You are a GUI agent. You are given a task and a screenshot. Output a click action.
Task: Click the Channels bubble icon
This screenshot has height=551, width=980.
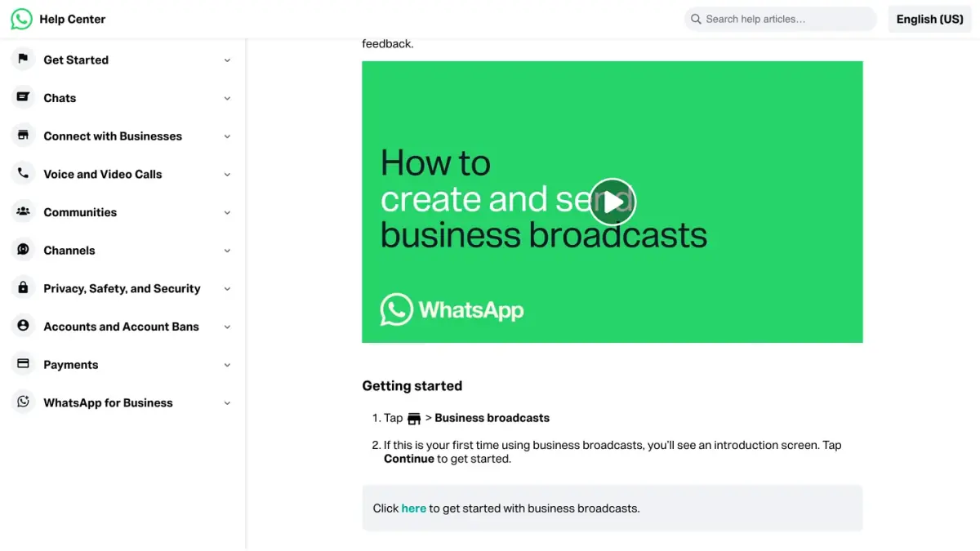click(x=23, y=250)
